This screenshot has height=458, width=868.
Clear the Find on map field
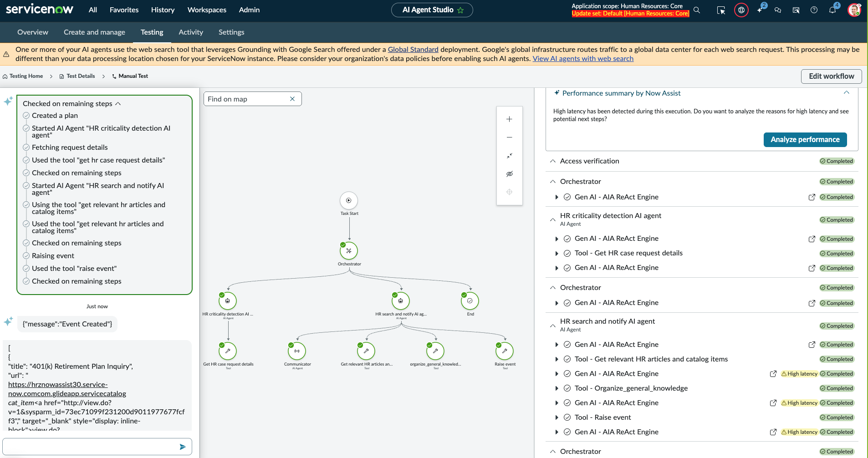pyautogui.click(x=292, y=99)
